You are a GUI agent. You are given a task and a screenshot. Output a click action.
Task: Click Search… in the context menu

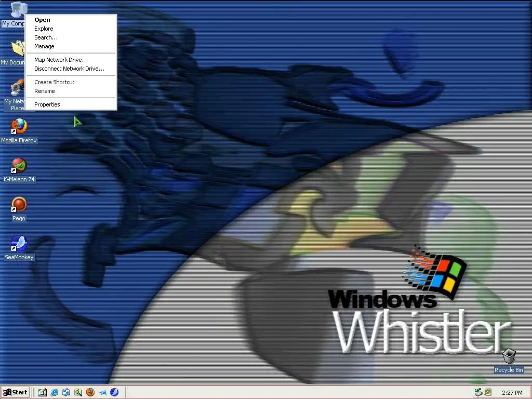(71, 37)
